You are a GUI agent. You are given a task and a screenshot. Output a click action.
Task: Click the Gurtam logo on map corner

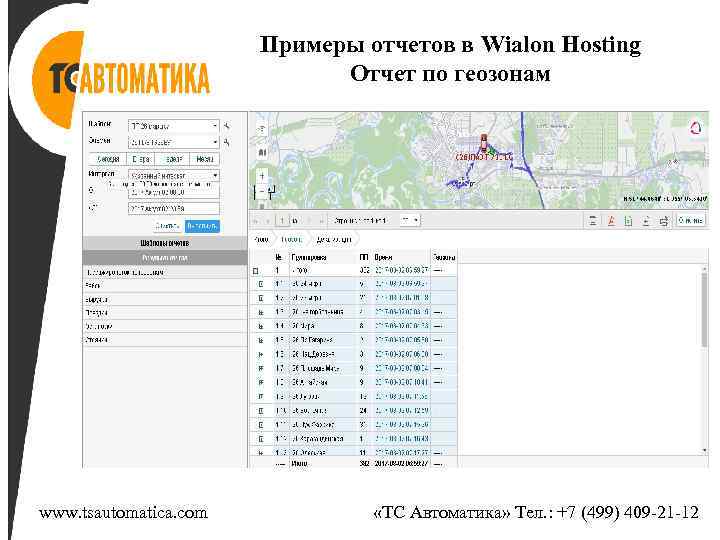pyautogui.click(x=696, y=128)
